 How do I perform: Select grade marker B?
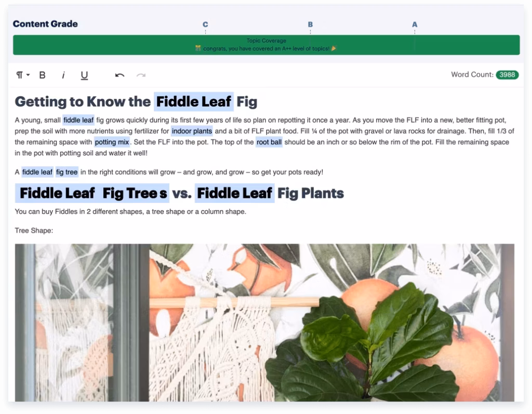(310, 24)
